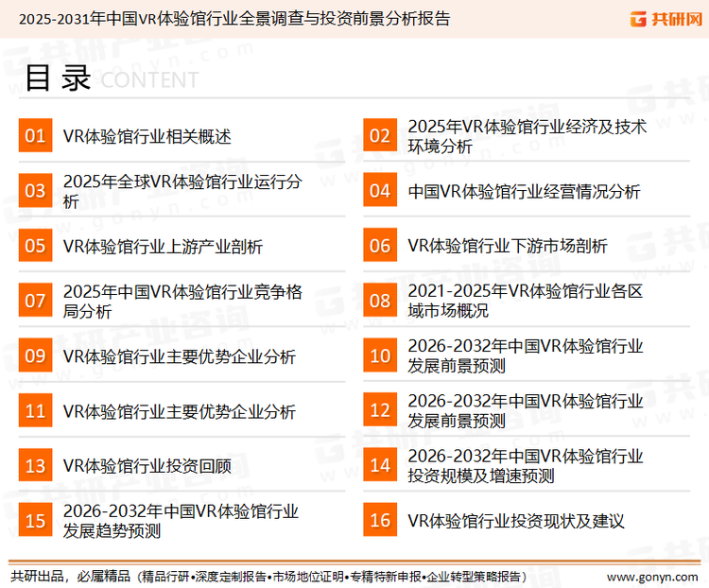The width and height of the screenshot is (709, 588).
Task: Click the orange 02 number badge
Action: click(380, 135)
